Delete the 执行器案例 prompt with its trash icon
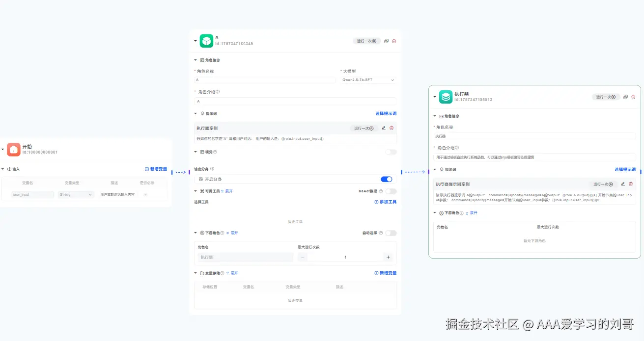 (x=392, y=128)
